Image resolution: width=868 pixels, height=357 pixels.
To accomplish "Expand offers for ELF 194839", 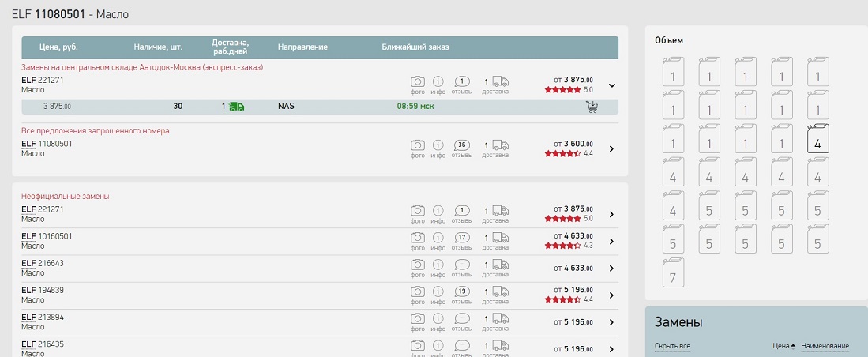I will click(611, 295).
